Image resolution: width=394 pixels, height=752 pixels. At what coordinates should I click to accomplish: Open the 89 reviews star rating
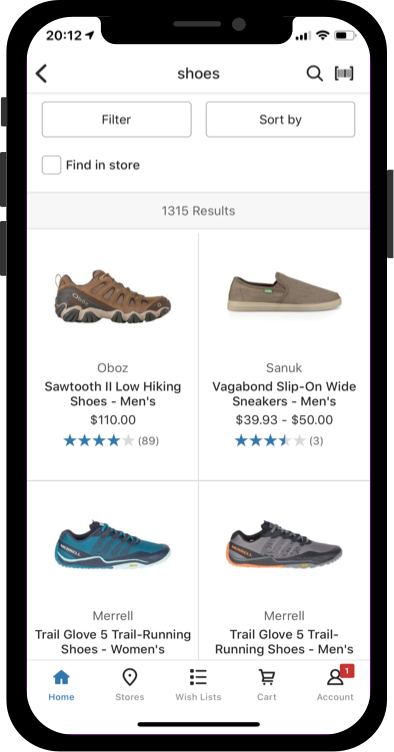[x=111, y=440]
